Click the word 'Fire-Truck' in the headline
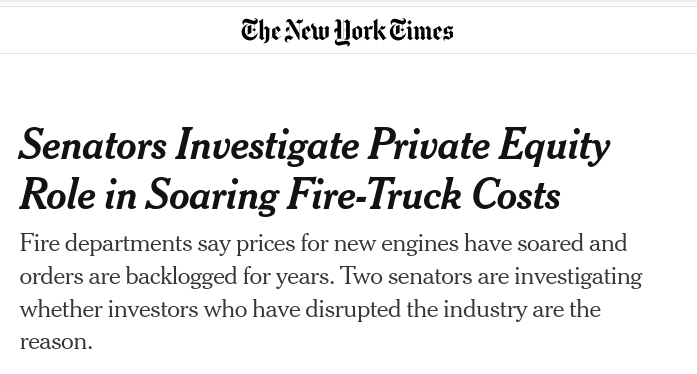697x374 pixels. coord(374,194)
